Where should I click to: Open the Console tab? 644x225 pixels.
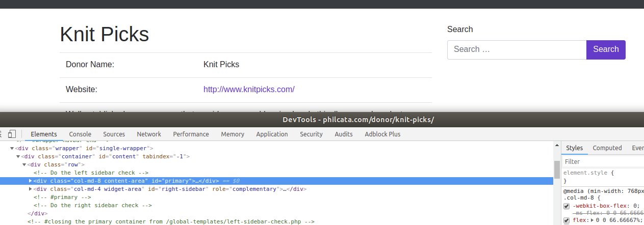coord(80,134)
